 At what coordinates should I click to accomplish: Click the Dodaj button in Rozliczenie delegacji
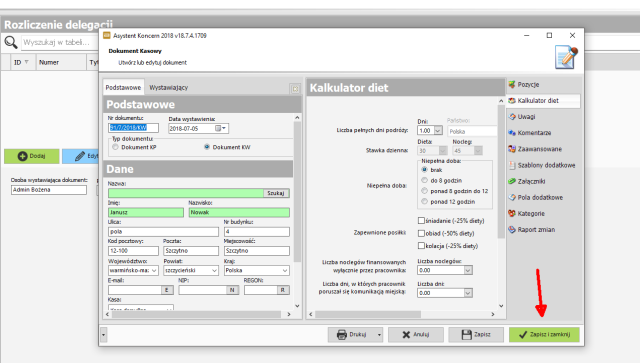[31, 156]
